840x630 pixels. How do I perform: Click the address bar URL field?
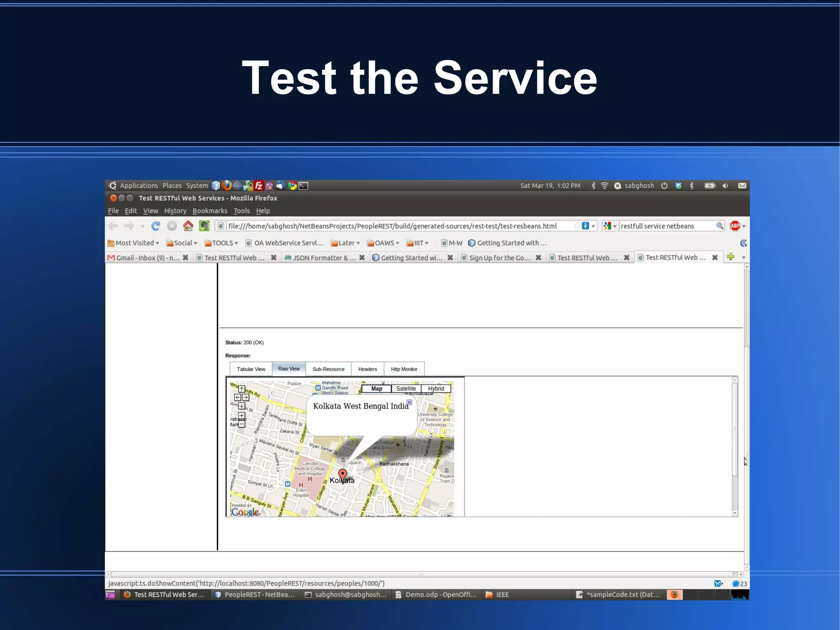(392, 226)
